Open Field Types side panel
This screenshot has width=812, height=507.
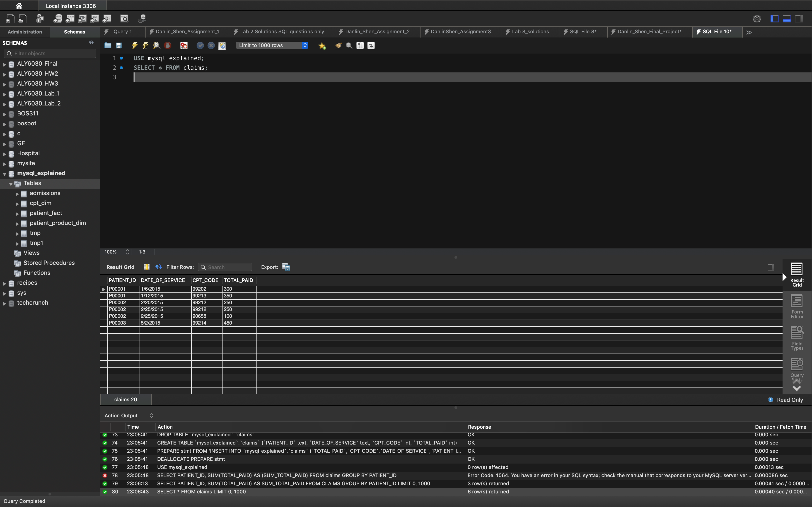point(797,338)
